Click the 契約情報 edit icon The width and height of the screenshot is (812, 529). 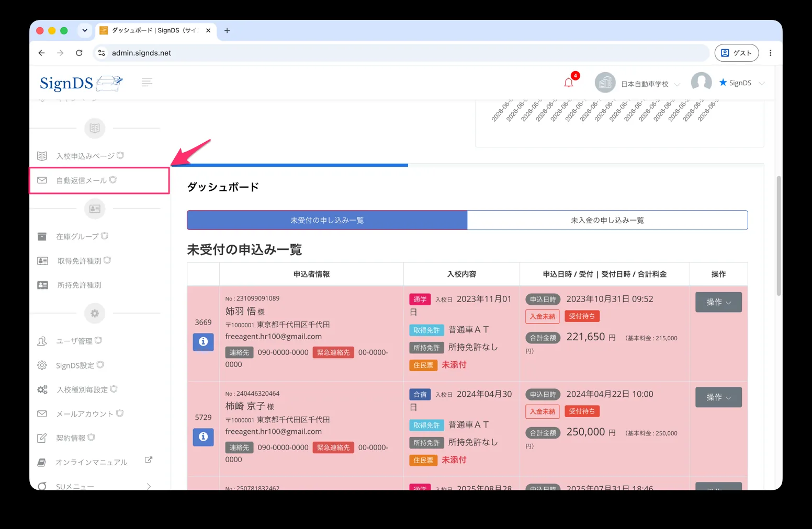[x=42, y=438]
